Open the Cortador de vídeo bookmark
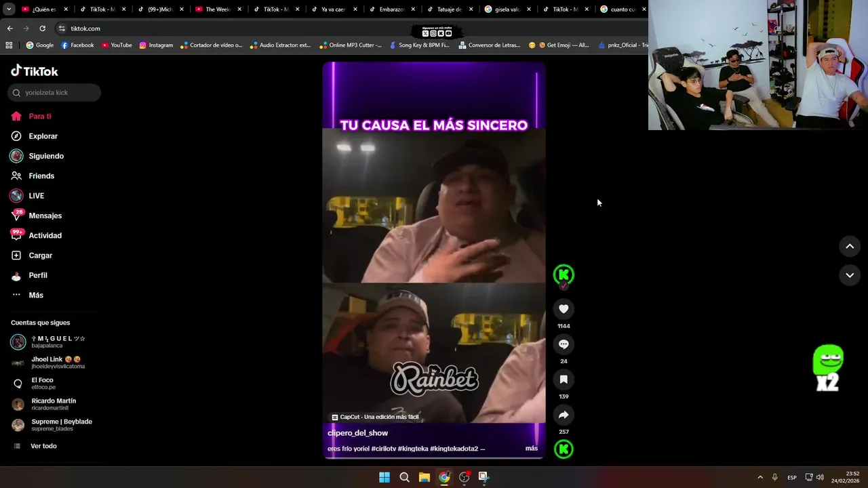This screenshot has height=488, width=868. click(211, 45)
